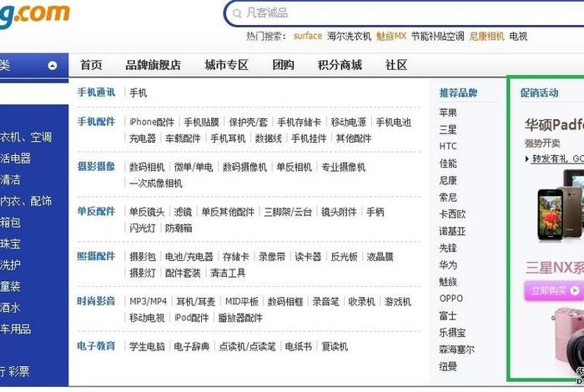Open the 团购 nav tab
Viewport: 584px width, 392px height.
click(283, 65)
